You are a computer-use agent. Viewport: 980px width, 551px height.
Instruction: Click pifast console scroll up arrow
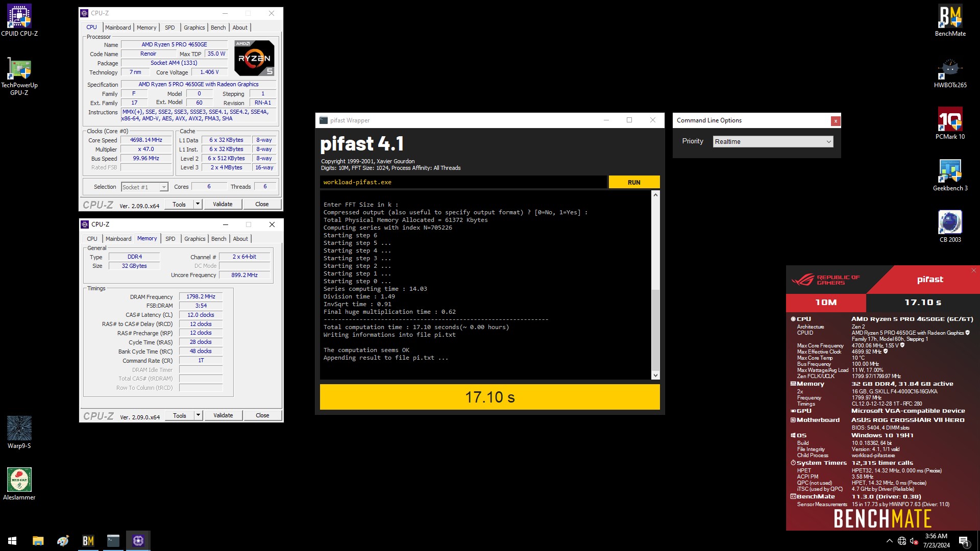[x=655, y=195]
